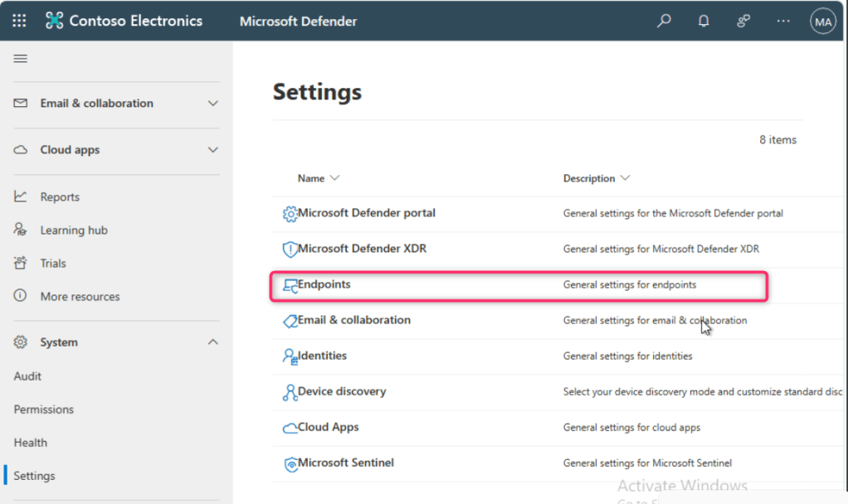
Task: Click the Device discovery icon
Action: (x=290, y=393)
